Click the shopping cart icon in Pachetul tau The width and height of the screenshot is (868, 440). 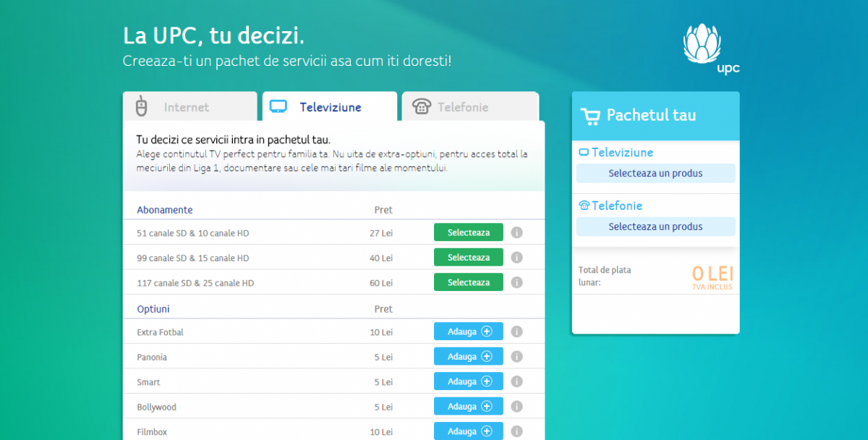[x=590, y=116]
